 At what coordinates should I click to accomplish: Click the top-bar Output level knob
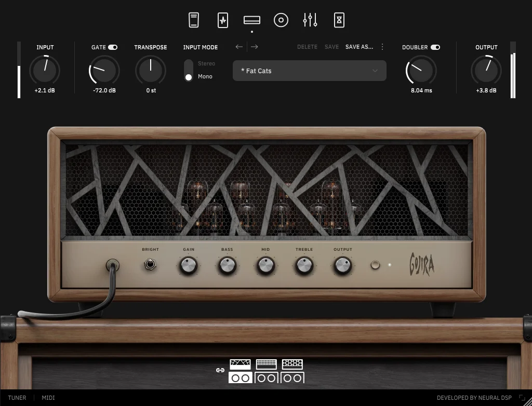(486, 70)
